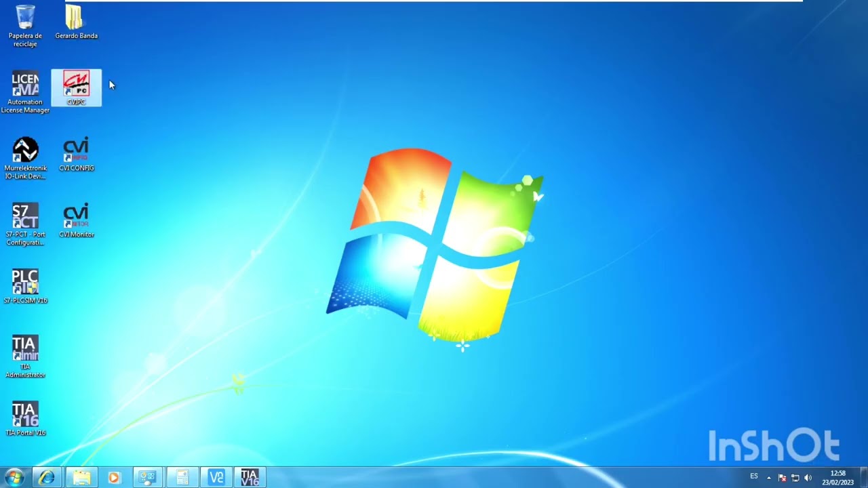The width and height of the screenshot is (868, 488).
Task: Select the CVIPC desktop shortcut
Action: point(76,88)
